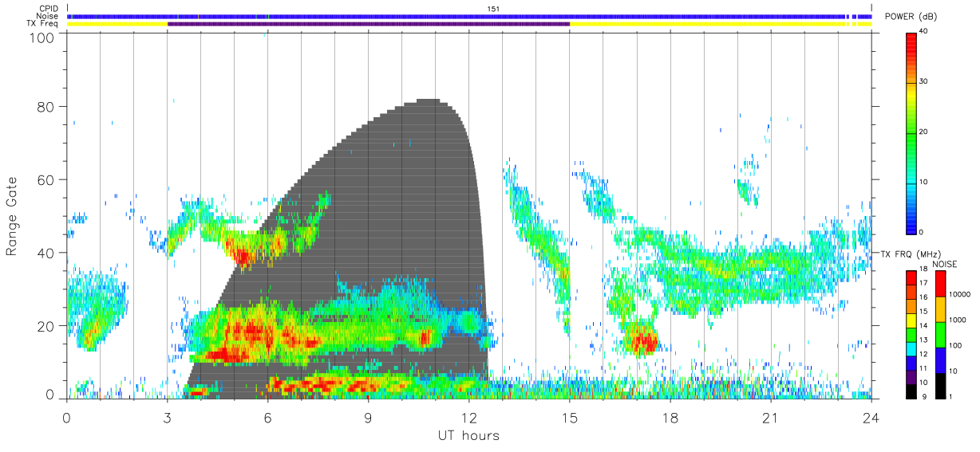This screenshot has height=452, width=980.
Task: Click the UT hours tick label "6"
Action: point(268,418)
